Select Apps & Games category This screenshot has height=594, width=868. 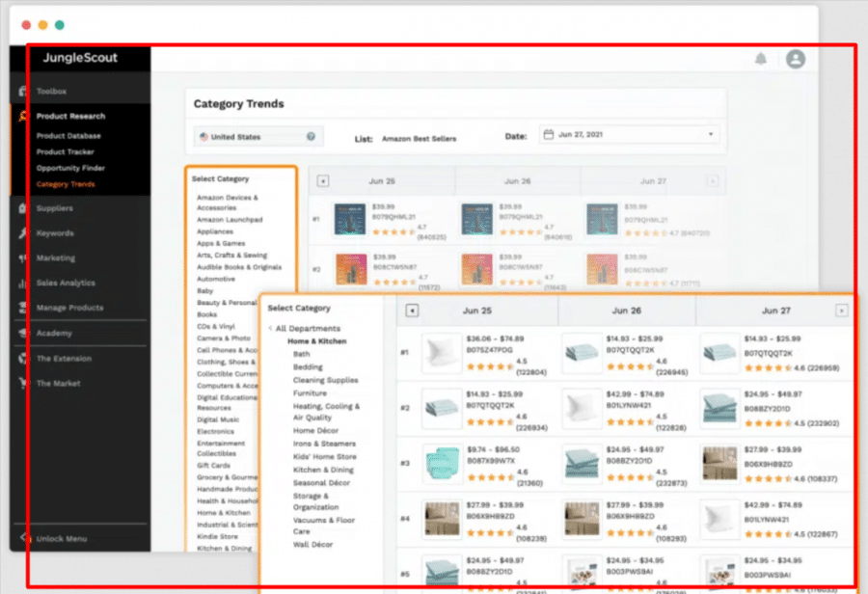point(221,244)
